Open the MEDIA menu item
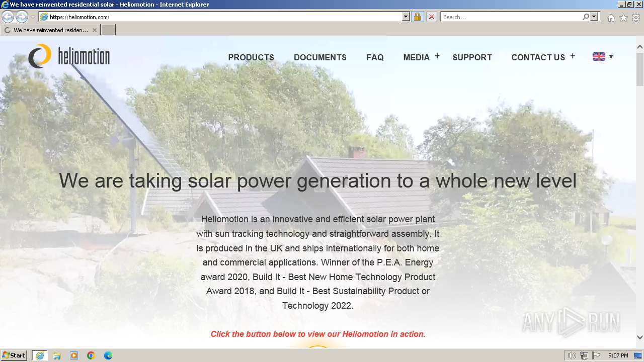The image size is (644, 362). pyautogui.click(x=417, y=57)
